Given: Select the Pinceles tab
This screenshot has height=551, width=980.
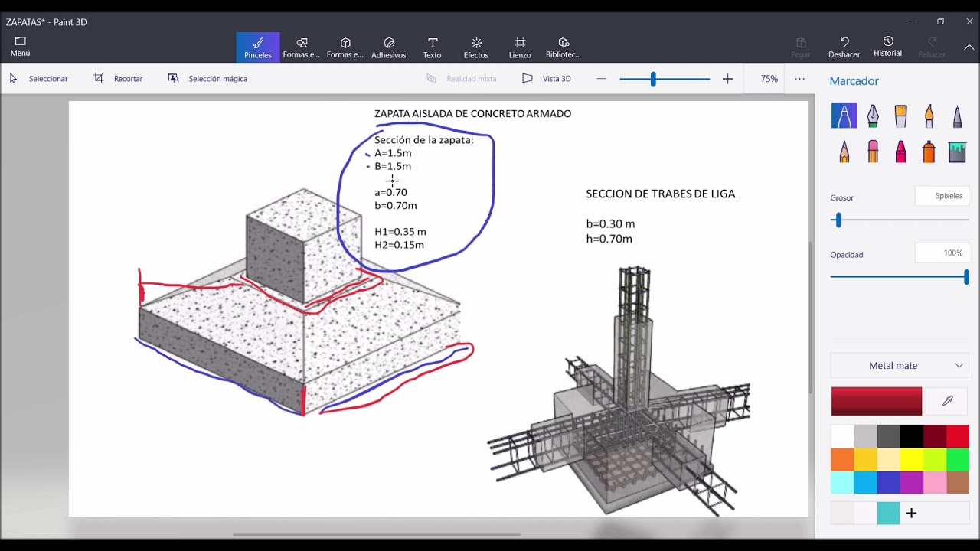Looking at the screenshot, I should pyautogui.click(x=258, y=47).
